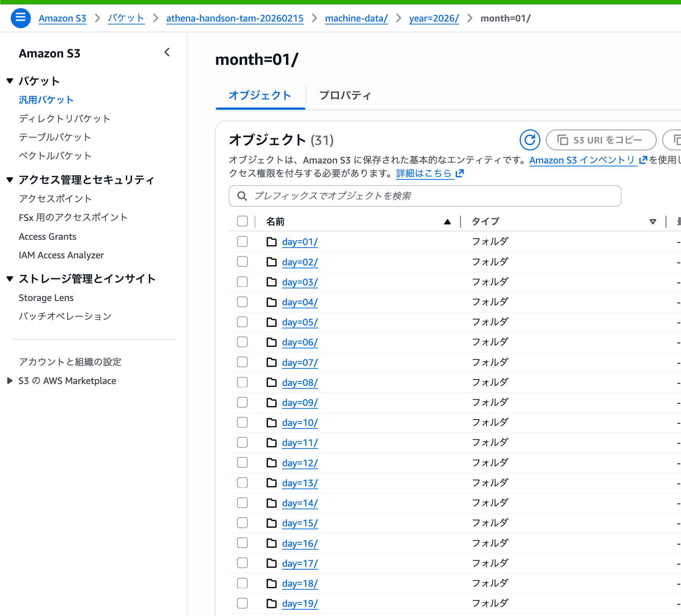681x616 pixels.
Task: Open the hamburger navigation menu icon
Action: coord(20,18)
